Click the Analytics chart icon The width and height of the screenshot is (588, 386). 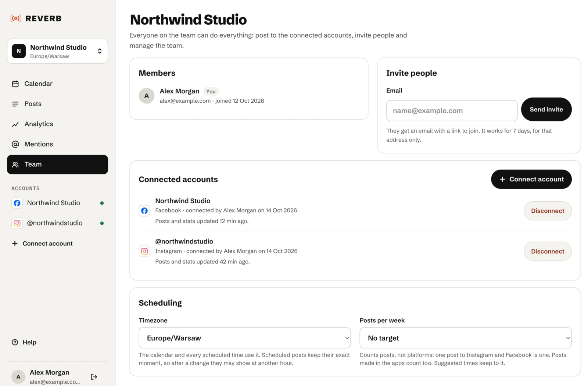(15, 124)
